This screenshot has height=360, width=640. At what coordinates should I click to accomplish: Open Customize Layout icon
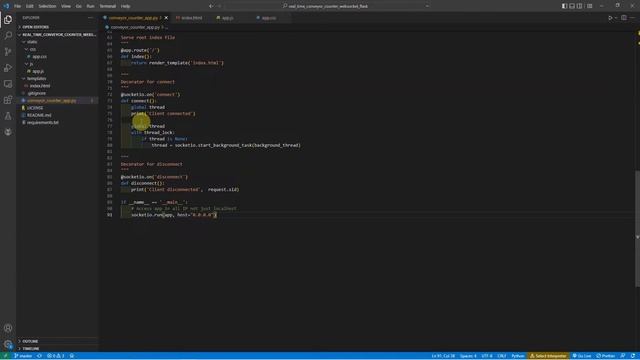(590, 6)
